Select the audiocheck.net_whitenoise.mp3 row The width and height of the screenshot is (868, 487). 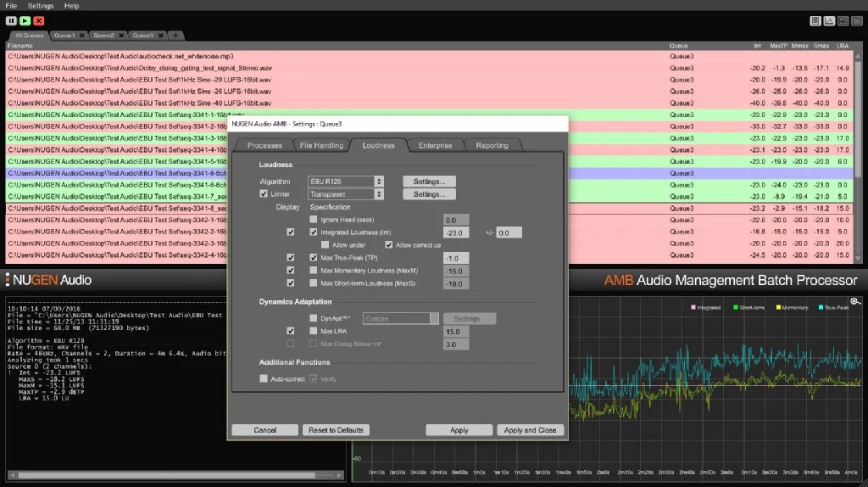coord(429,57)
